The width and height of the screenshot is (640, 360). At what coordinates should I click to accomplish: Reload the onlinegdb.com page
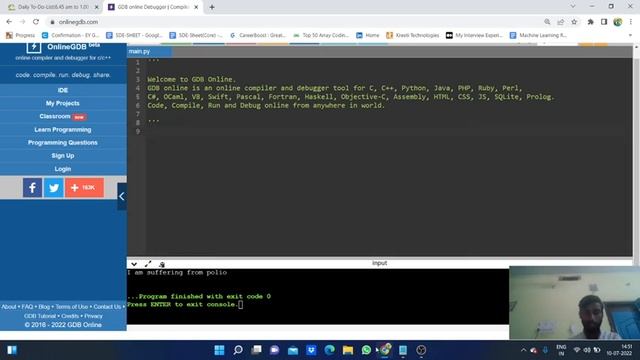[x=36, y=22]
